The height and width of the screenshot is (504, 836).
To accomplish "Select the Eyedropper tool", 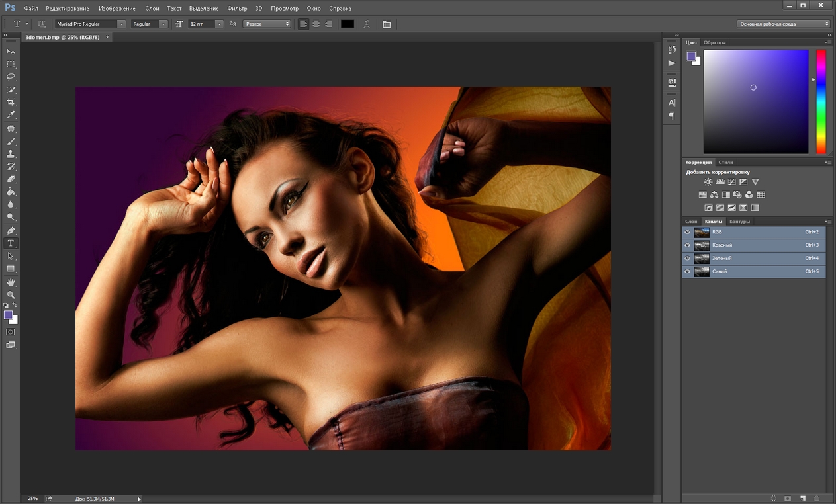I will (11, 115).
